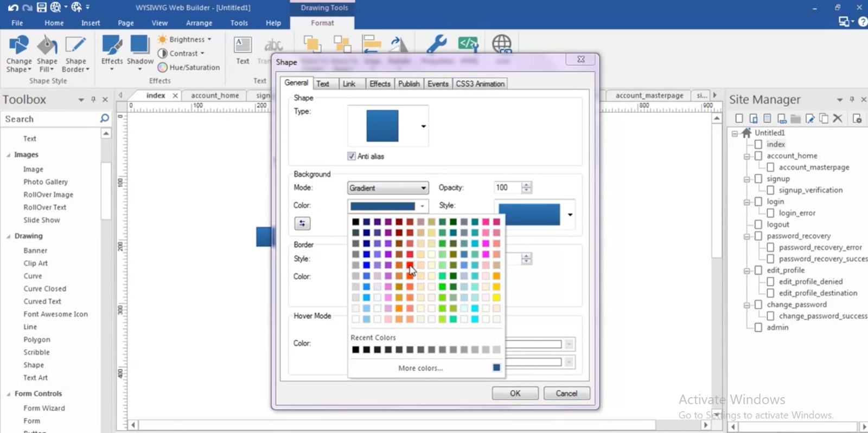The height and width of the screenshot is (433, 868).
Task: Open the Change Shape tool
Action: (x=18, y=54)
